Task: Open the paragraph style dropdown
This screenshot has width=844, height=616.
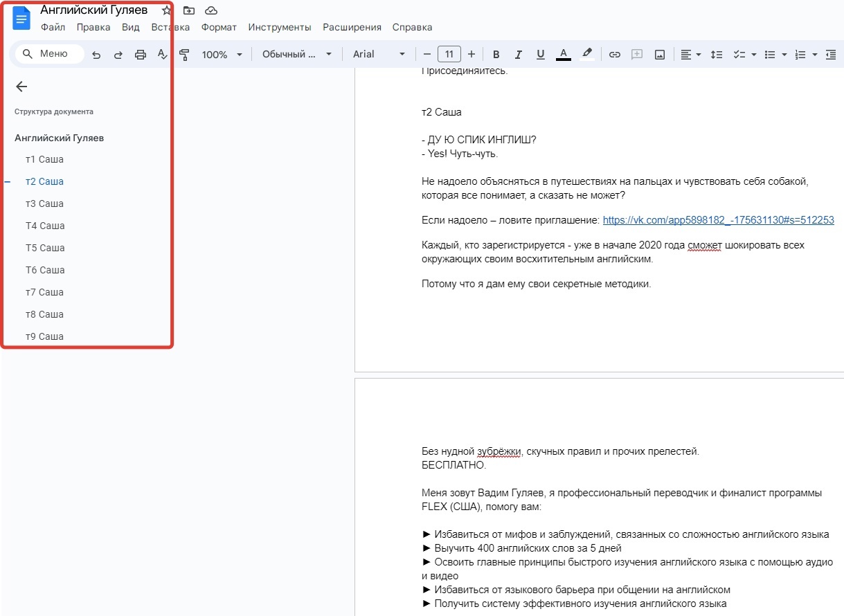Action: [x=296, y=54]
